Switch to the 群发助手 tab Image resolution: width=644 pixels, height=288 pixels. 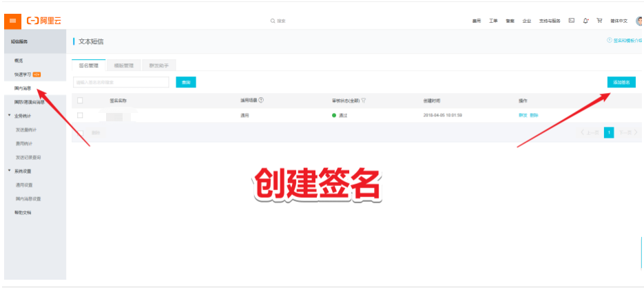click(159, 65)
